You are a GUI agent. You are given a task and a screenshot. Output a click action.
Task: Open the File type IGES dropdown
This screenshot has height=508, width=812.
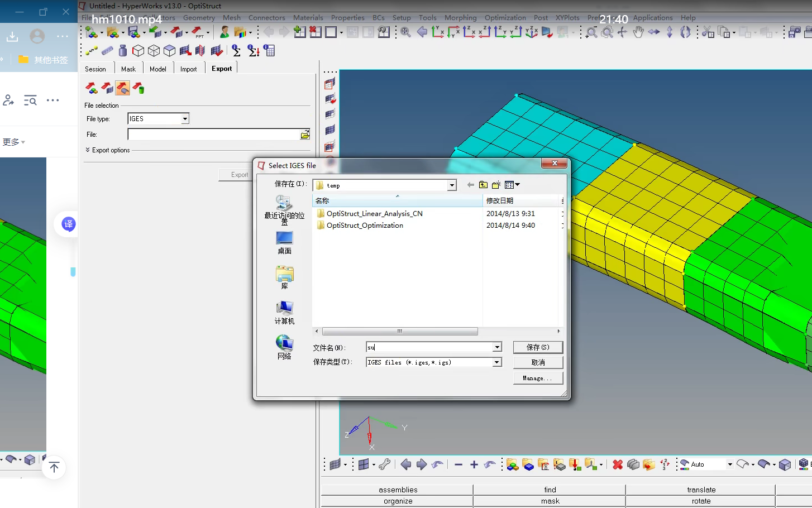coord(184,118)
